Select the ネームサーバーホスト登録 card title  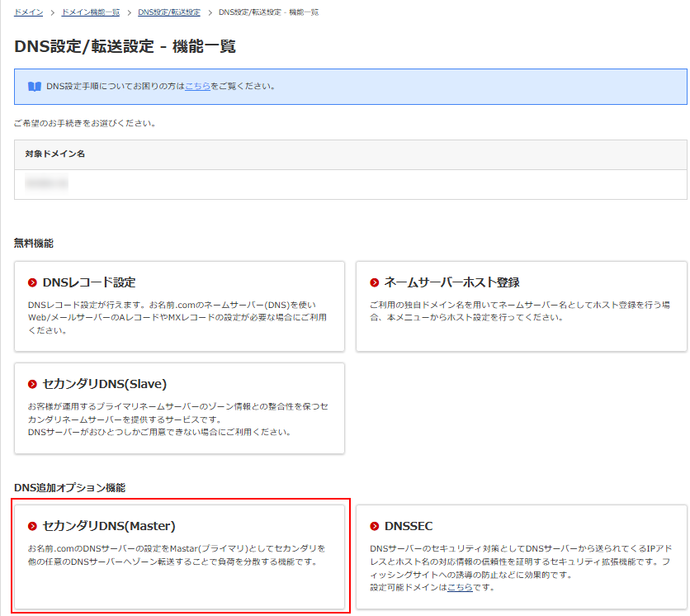click(451, 282)
